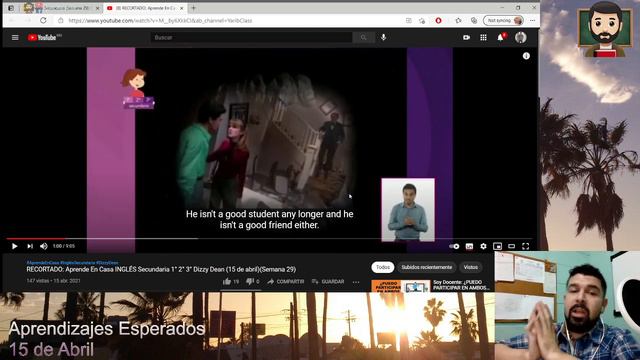Switch to the first browser tab
The height and width of the screenshot is (360, 640).
pyautogui.click(x=61, y=8)
